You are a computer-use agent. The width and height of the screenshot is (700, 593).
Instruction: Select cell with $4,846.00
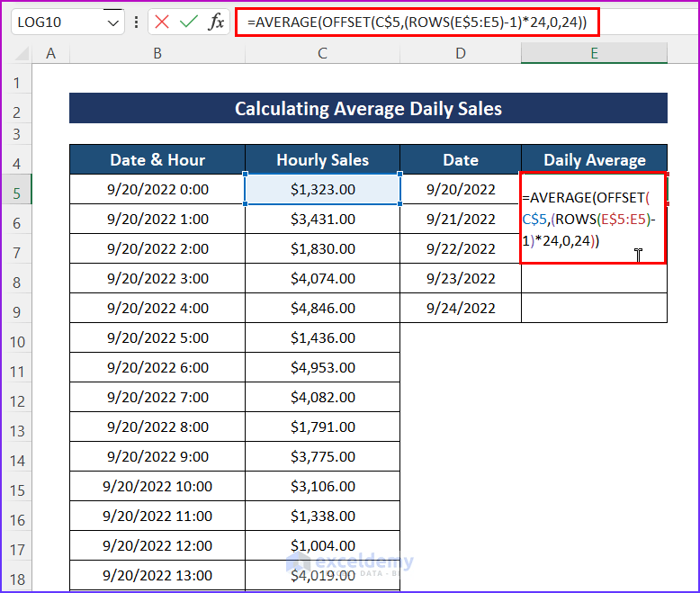[x=322, y=308]
